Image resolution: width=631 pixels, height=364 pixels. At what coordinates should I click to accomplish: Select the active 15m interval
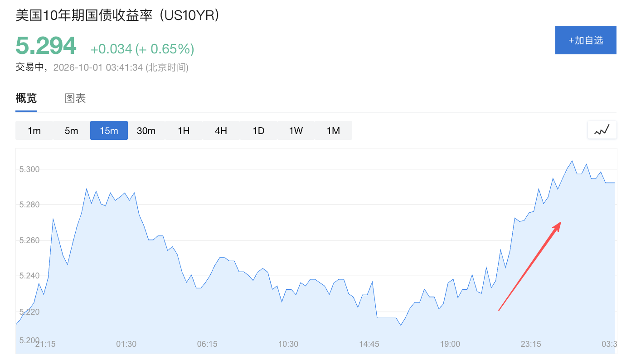click(x=109, y=130)
